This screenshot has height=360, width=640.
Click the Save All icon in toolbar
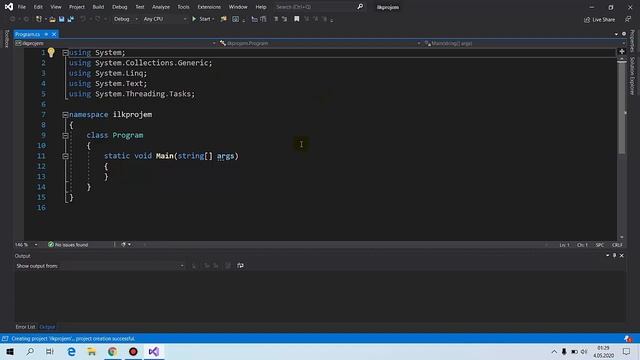(x=71, y=19)
